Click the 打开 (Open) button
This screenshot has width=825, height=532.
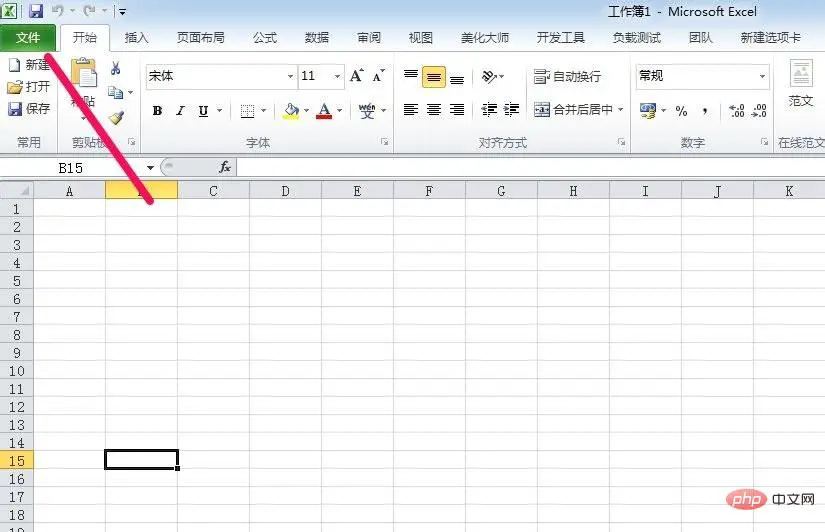(28, 87)
